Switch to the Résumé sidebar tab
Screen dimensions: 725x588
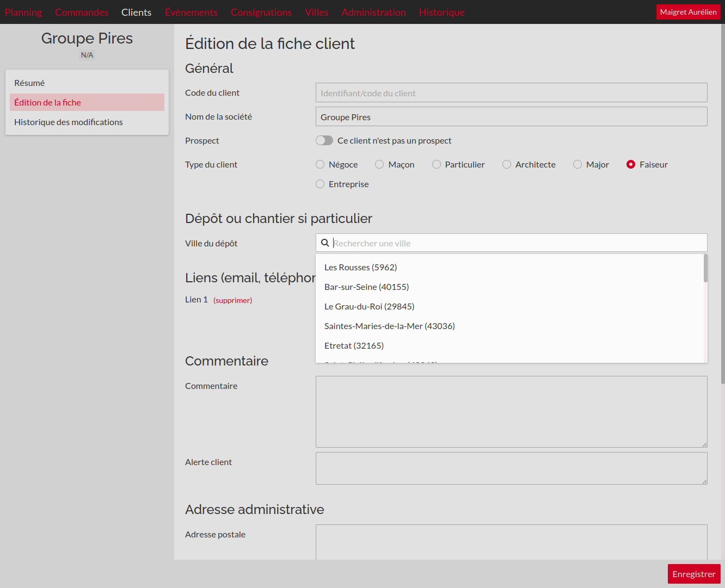click(x=29, y=83)
